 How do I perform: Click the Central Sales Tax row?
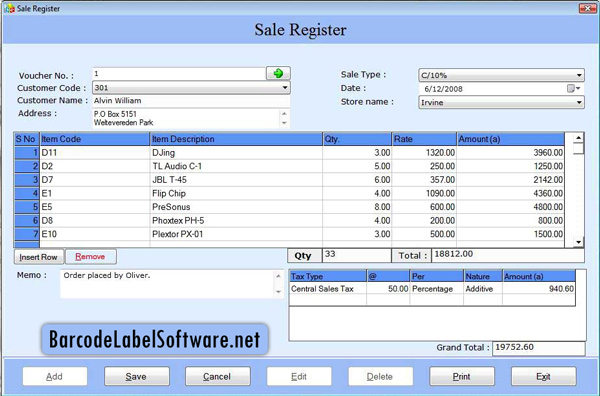click(x=432, y=289)
